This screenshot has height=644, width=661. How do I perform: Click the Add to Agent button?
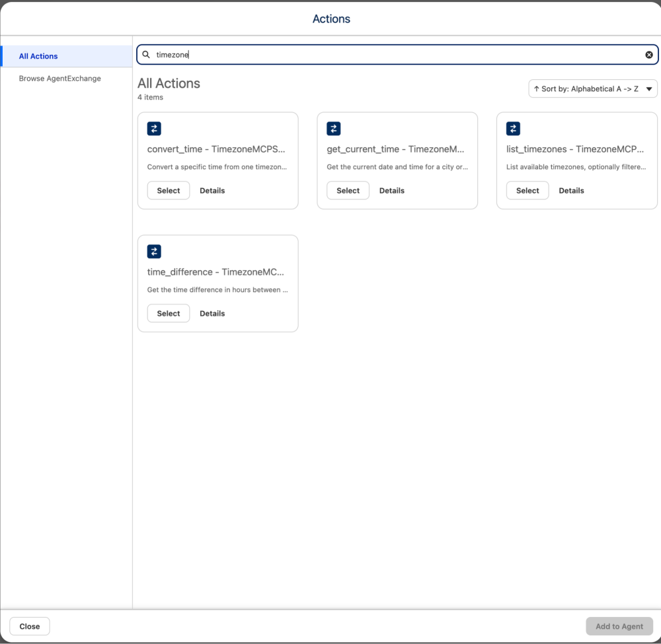[619, 626]
